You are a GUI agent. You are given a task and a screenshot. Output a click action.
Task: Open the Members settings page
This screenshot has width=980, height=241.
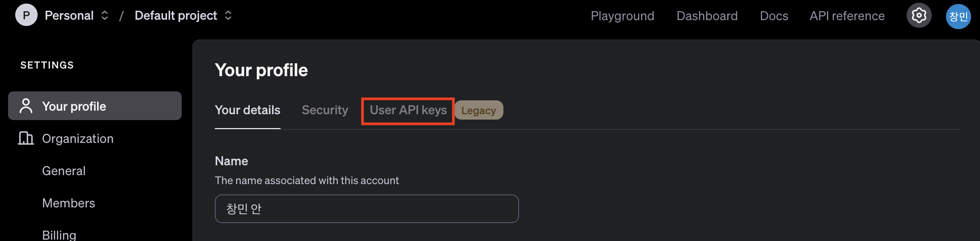coord(68,203)
